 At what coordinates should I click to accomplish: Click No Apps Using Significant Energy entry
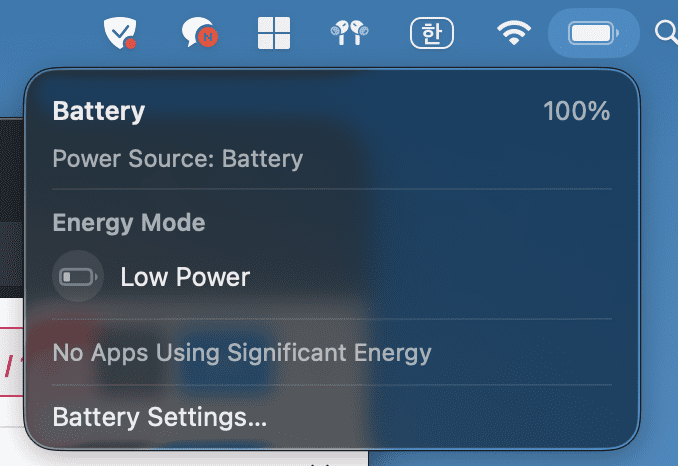tap(242, 353)
